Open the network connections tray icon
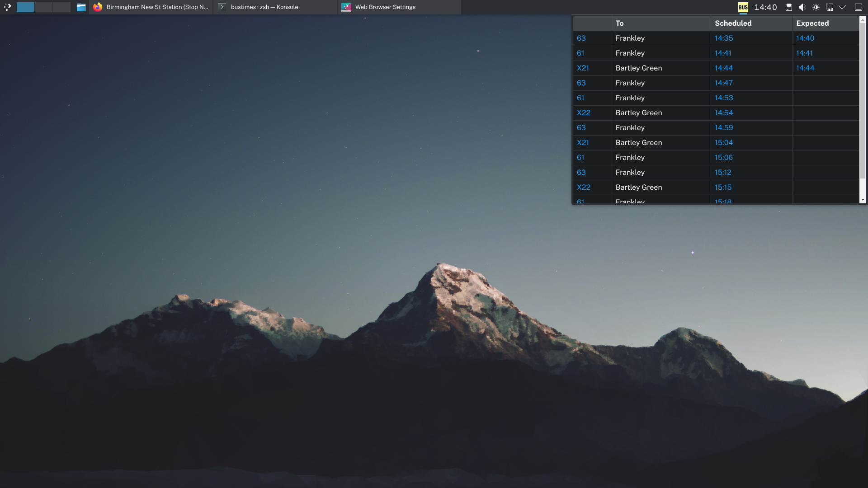 click(829, 7)
